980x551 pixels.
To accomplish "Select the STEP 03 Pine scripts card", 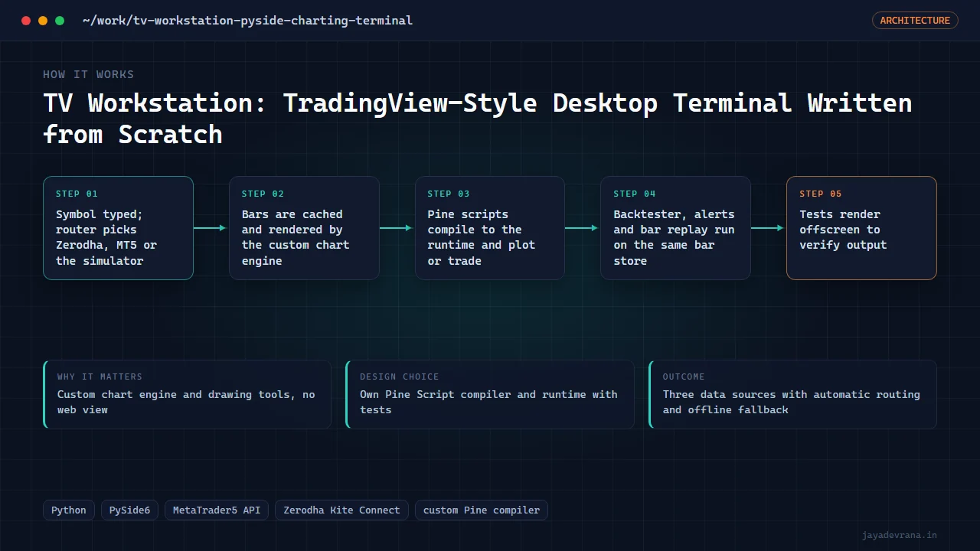I will click(x=490, y=228).
